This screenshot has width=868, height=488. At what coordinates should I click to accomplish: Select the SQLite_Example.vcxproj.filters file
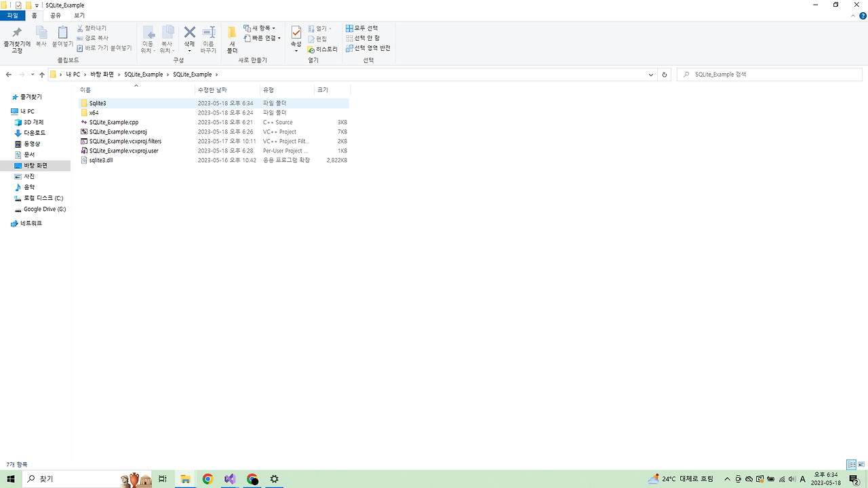click(214, 141)
